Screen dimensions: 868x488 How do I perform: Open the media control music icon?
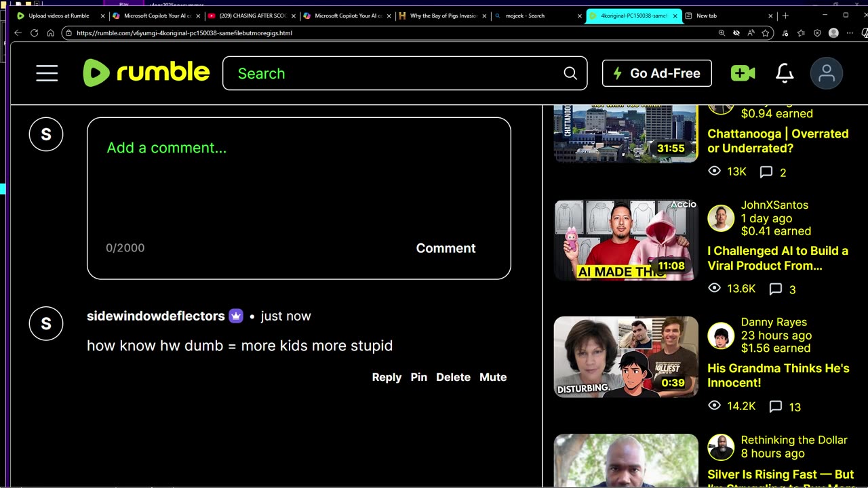click(x=785, y=33)
